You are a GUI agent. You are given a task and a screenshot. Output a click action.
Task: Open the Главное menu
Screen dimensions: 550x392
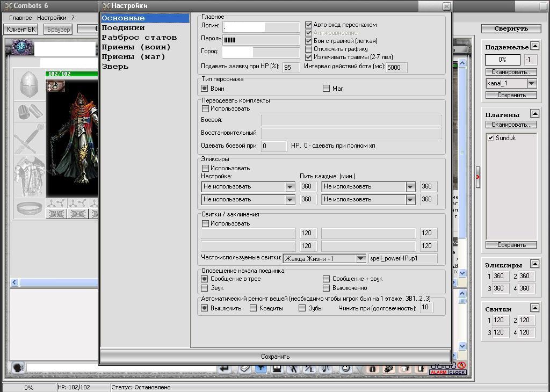(20, 18)
